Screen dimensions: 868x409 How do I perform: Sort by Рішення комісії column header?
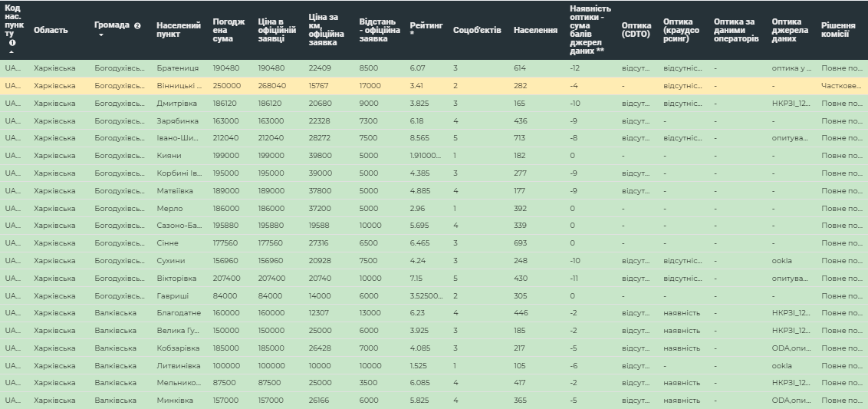click(x=842, y=30)
